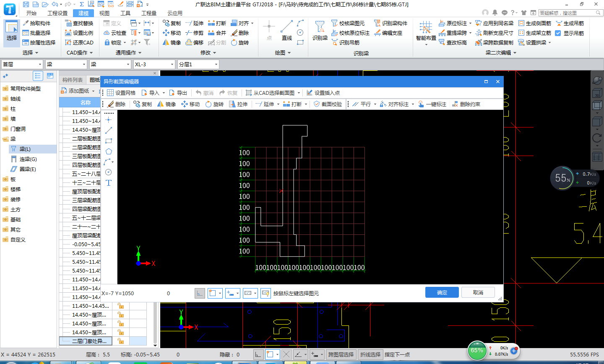Screen dimensions: 604x364
Task: Pick the point drawing tool in editor sidebar
Action: point(109,120)
